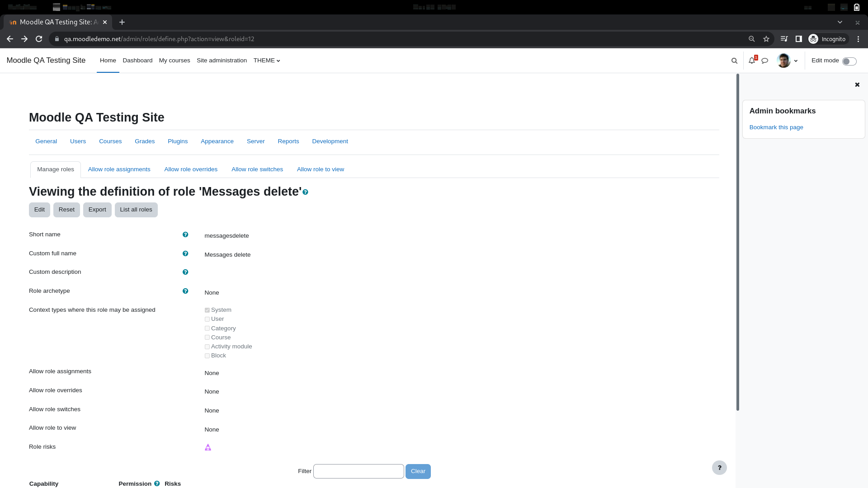Screen dimensions: 868x488
Task: Click the page vertical scrollbar
Action: (738, 242)
